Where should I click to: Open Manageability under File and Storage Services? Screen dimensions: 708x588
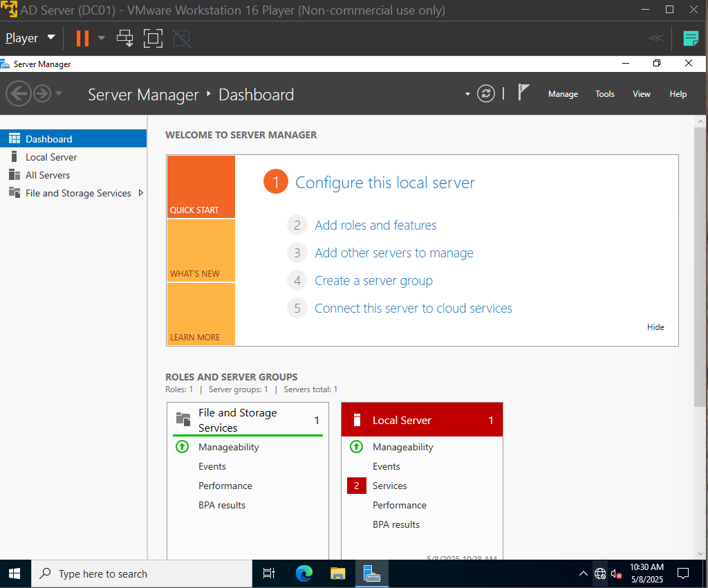point(228,447)
